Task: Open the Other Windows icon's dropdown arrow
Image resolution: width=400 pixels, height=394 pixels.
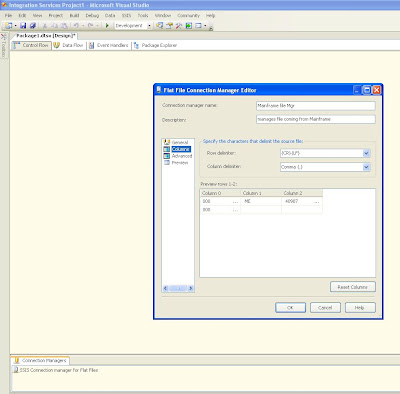Action: tap(205, 25)
